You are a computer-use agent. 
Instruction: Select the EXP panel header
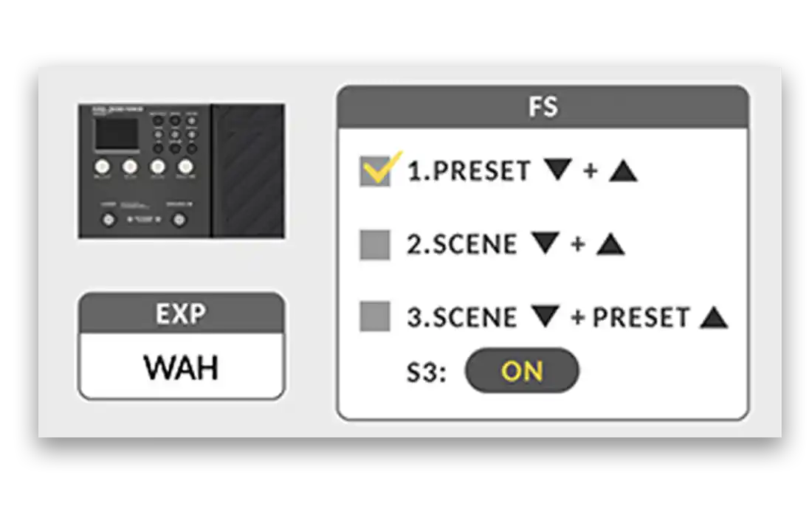coord(182,313)
